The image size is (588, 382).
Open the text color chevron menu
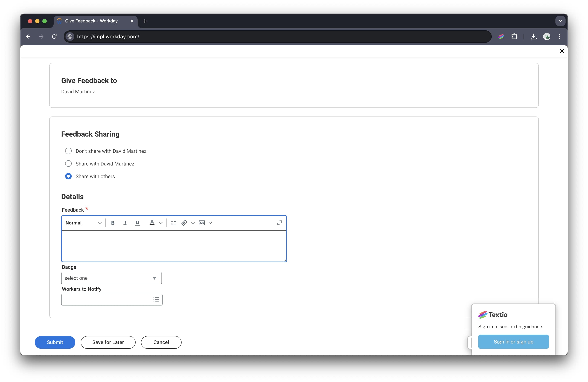pos(161,223)
